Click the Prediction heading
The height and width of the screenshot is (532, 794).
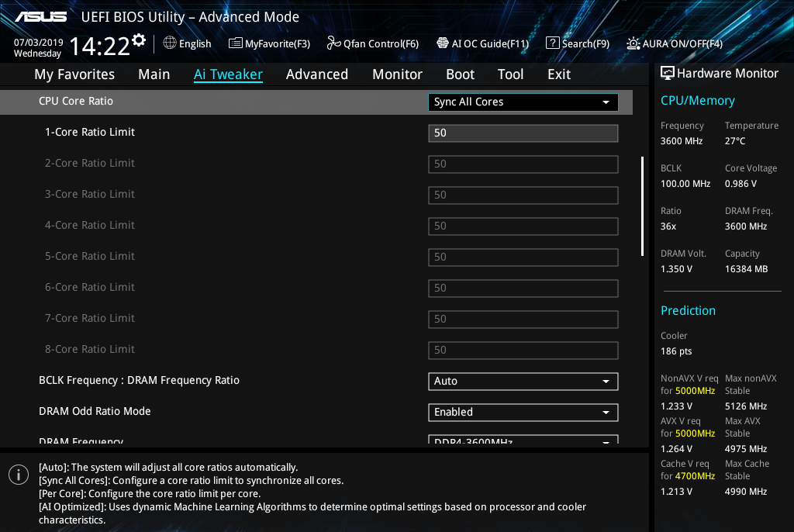(x=688, y=310)
